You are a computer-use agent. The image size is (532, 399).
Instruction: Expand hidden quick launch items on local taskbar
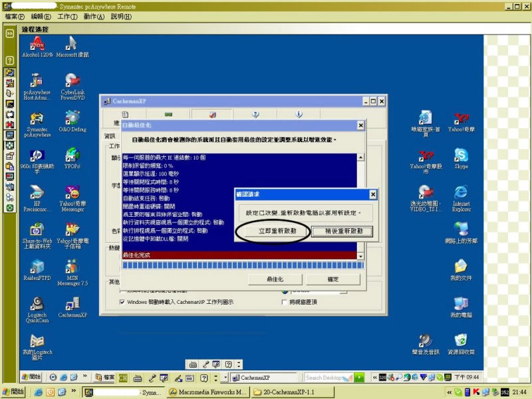point(73,391)
